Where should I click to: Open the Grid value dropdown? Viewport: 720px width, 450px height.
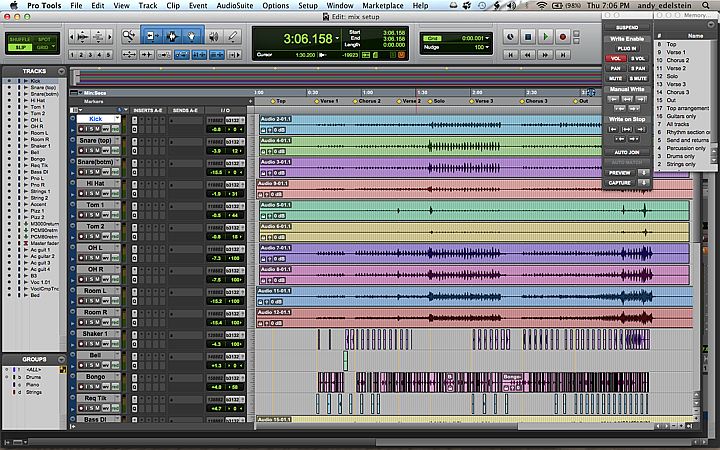tap(487, 38)
